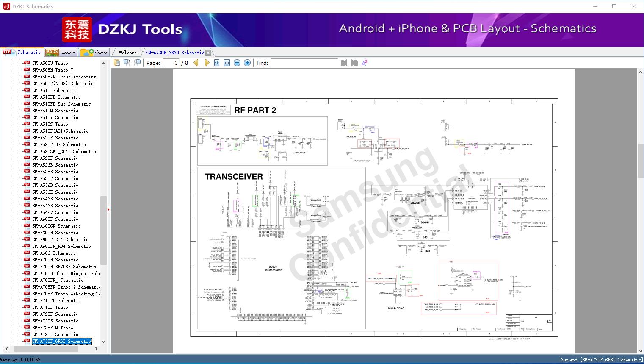Switch to the Schematic panel tab
Viewport: 644px width, 364px height.
[22, 52]
